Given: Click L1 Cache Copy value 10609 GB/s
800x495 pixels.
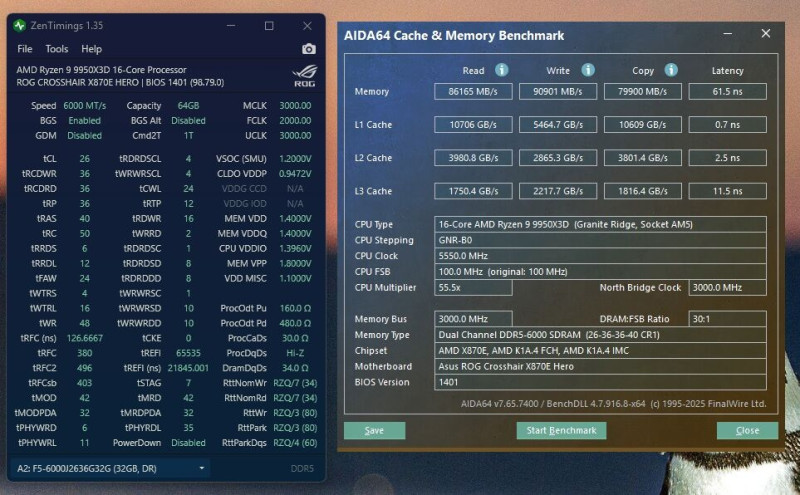Looking at the screenshot, I should tap(643, 125).
